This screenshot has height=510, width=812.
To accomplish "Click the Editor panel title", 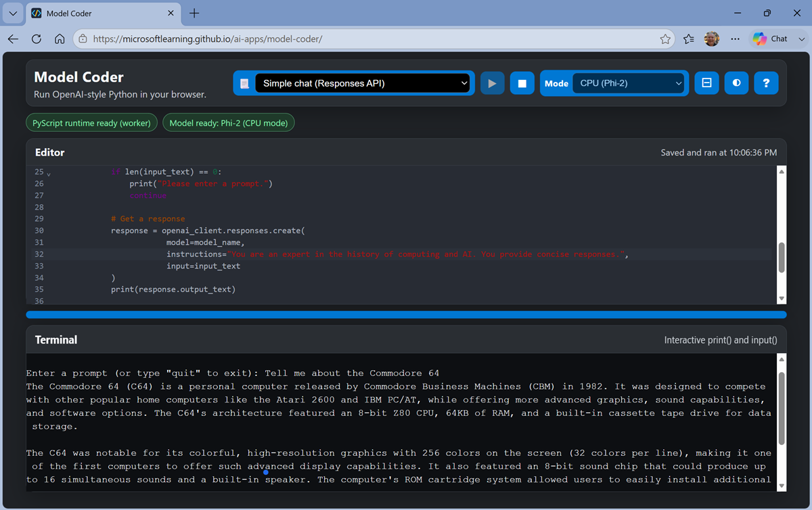I will click(50, 152).
